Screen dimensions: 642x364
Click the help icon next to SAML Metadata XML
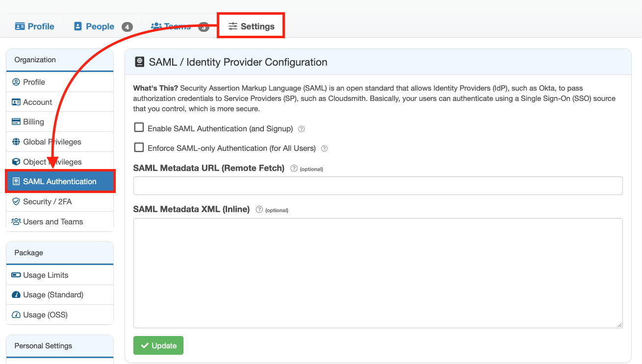[x=259, y=209]
